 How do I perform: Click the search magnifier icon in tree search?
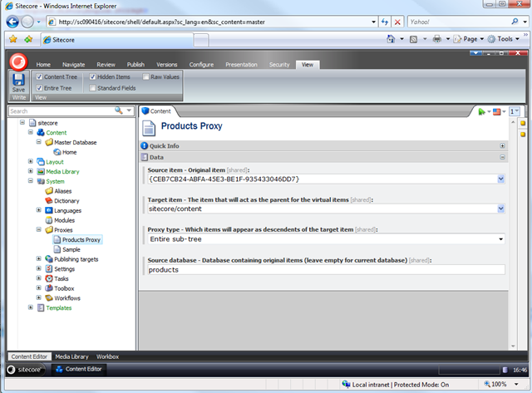coord(118,111)
